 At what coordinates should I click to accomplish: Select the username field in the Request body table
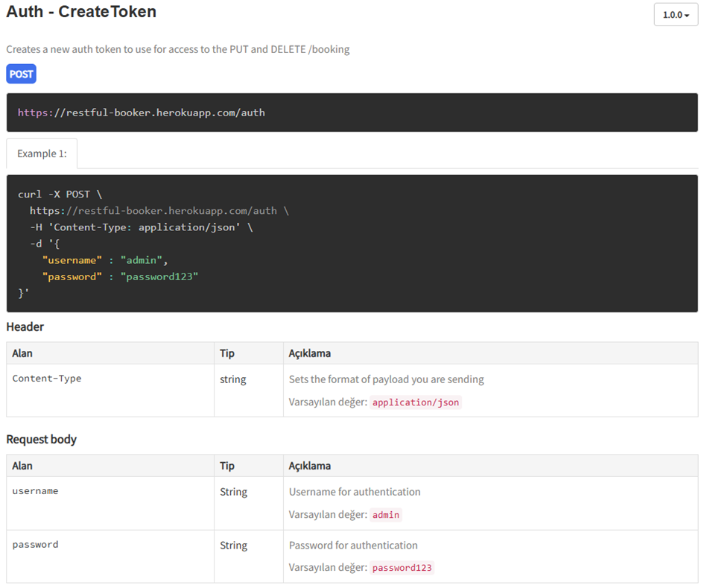click(35, 491)
